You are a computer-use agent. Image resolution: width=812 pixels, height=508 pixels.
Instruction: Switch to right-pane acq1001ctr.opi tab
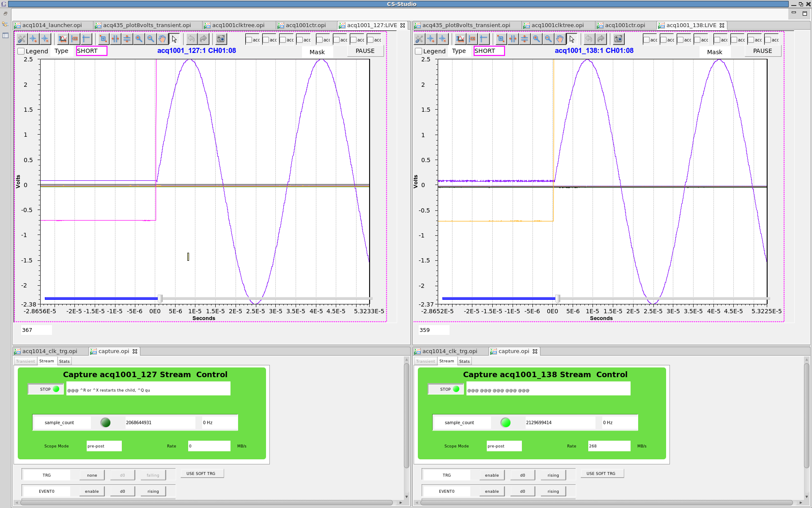[625, 25]
